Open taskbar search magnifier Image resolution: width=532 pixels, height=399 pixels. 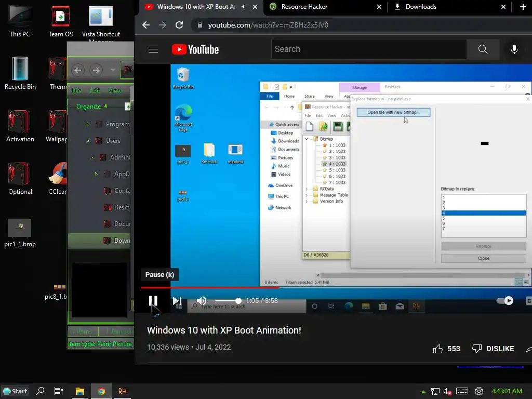40,391
